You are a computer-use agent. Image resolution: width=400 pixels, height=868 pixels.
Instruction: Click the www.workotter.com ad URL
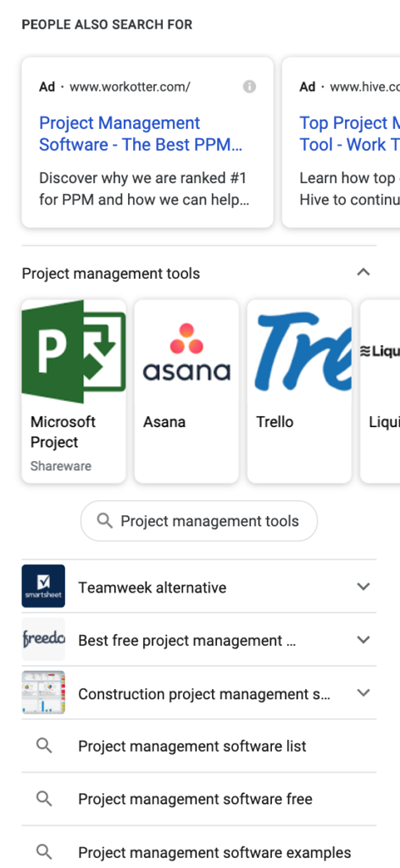(129, 87)
